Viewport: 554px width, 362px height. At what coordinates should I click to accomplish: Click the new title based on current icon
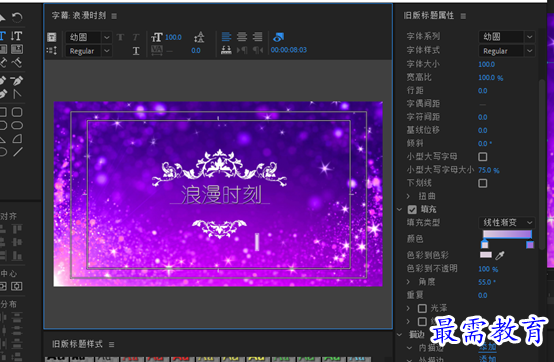click(52, 37)
